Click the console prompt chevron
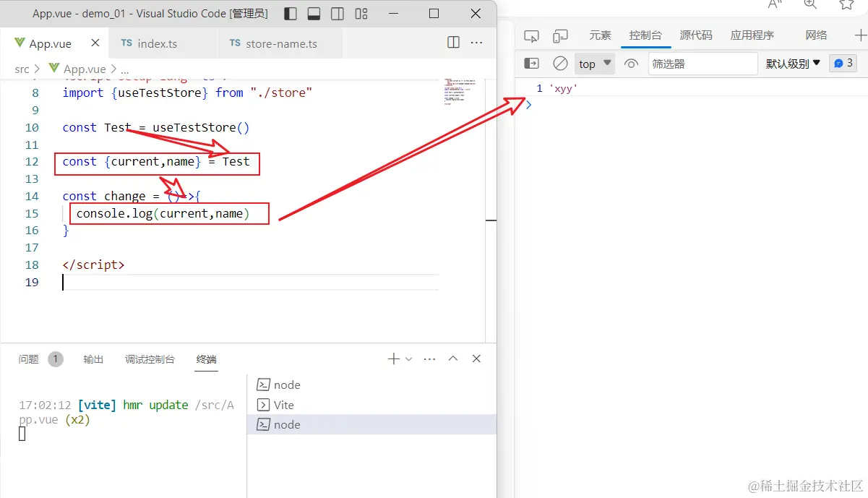The image size is (868, 498). [x=528, y=105]
